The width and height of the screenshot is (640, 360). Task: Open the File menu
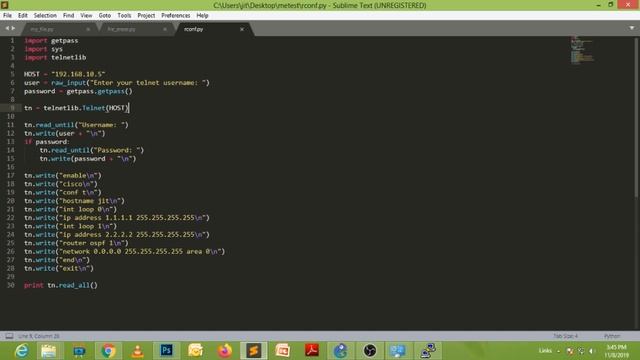point(7,16)
